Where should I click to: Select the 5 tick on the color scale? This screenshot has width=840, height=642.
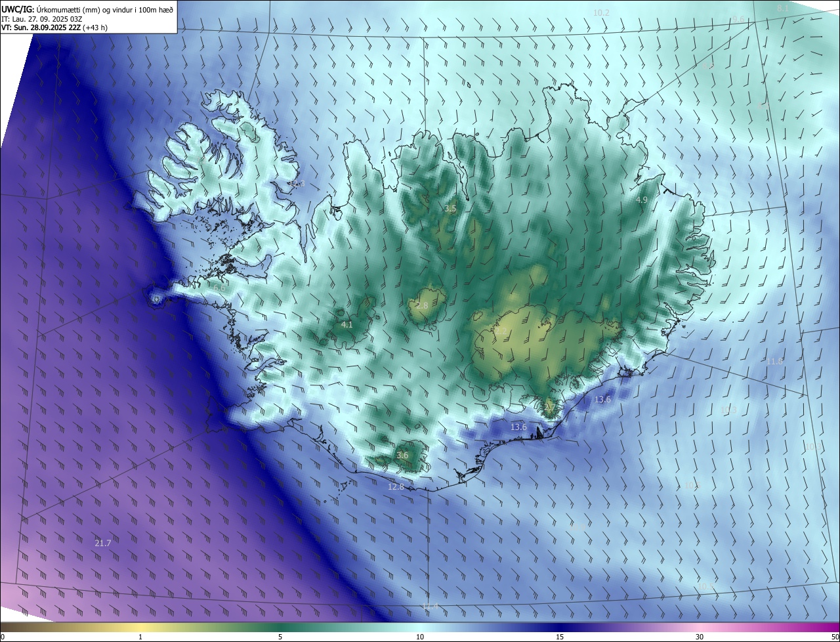click(x=280, y=637)
